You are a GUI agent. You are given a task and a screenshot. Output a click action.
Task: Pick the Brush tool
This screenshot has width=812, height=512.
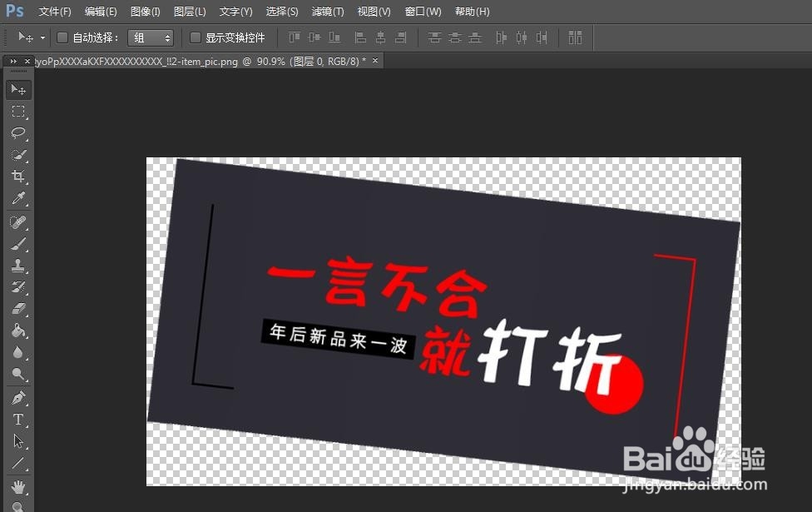(x=18, y=242)
